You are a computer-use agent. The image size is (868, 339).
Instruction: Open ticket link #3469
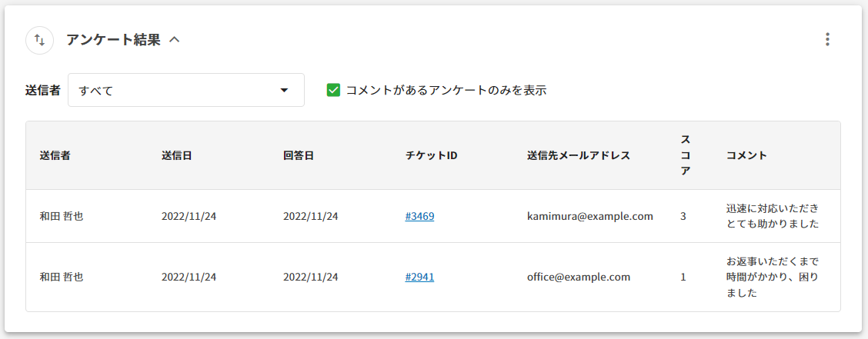click(x=419, y=216)
